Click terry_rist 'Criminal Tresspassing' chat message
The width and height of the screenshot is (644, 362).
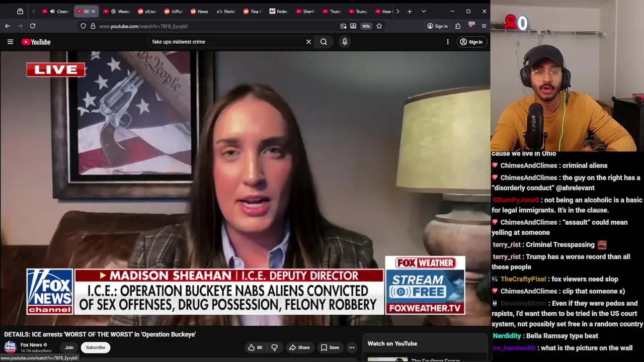coord(549,245)
